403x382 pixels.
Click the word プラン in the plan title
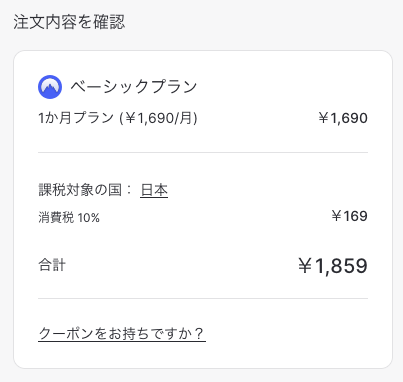point(173,87)
